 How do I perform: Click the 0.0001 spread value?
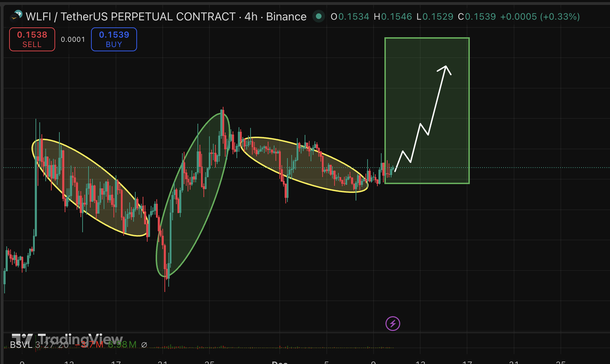[x=73, y=39]
